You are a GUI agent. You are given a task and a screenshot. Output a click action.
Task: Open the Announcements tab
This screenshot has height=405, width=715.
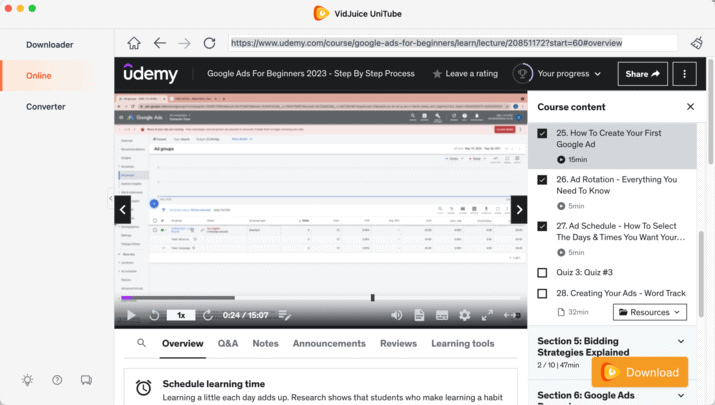point(329,343)
